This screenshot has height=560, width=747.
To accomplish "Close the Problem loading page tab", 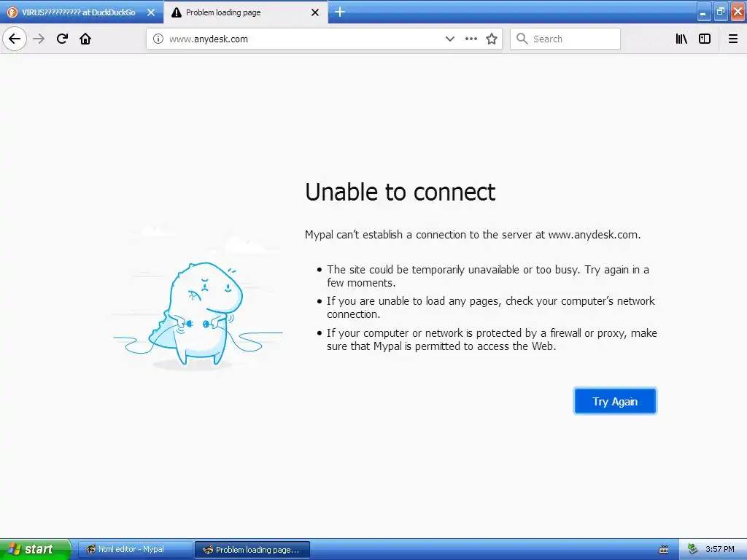I will click(x=315, y=12).
